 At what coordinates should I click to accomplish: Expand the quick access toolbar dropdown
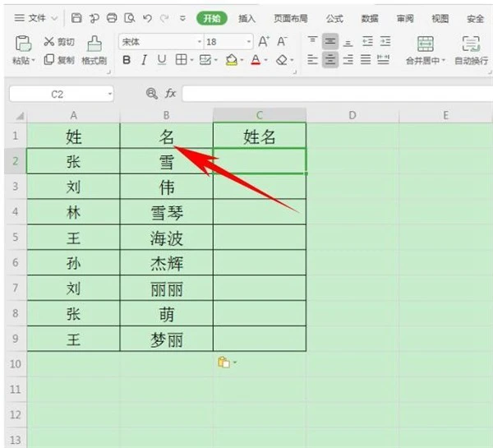click(x=182, y=19)
